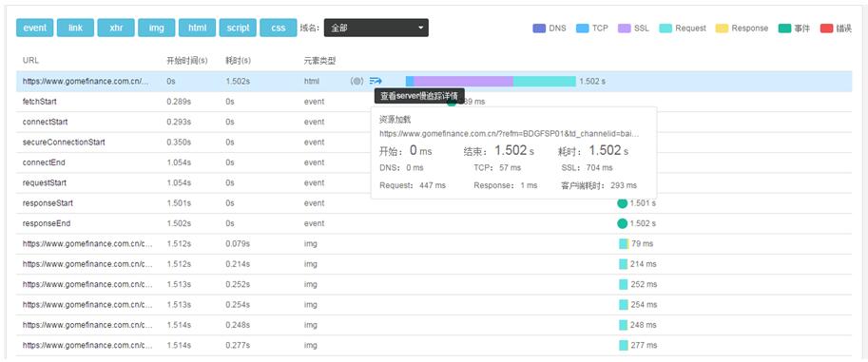The height and width of the screenshot is (362, 868).
Task: Click the 0.289s start time cell
Action: tap(179, 102)
